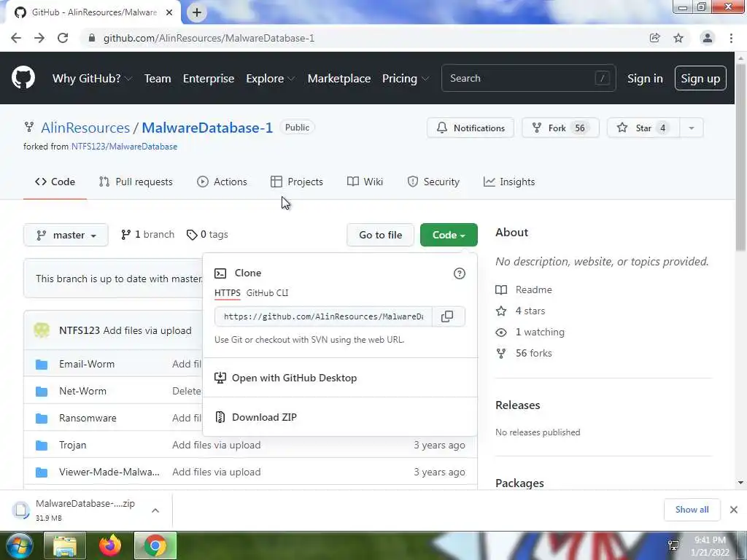Open the Actions tab
Screen dimensions: 747x560
[222, 182]
